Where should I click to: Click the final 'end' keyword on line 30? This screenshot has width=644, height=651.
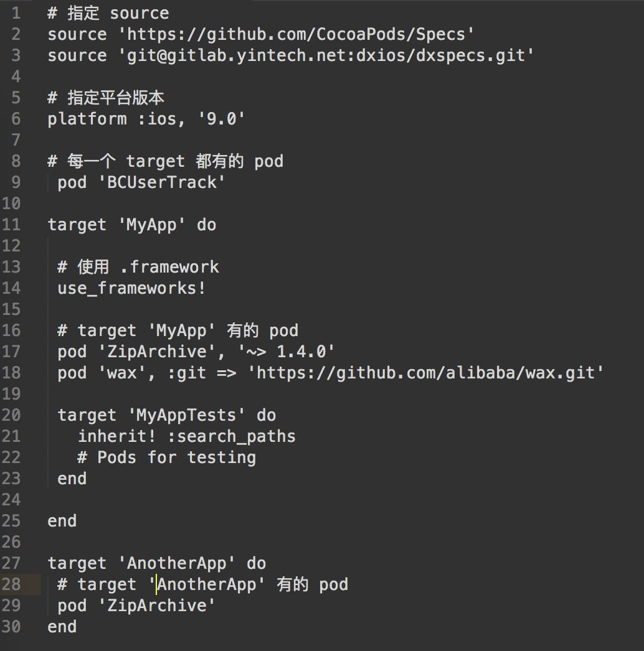tap(62, 627)
